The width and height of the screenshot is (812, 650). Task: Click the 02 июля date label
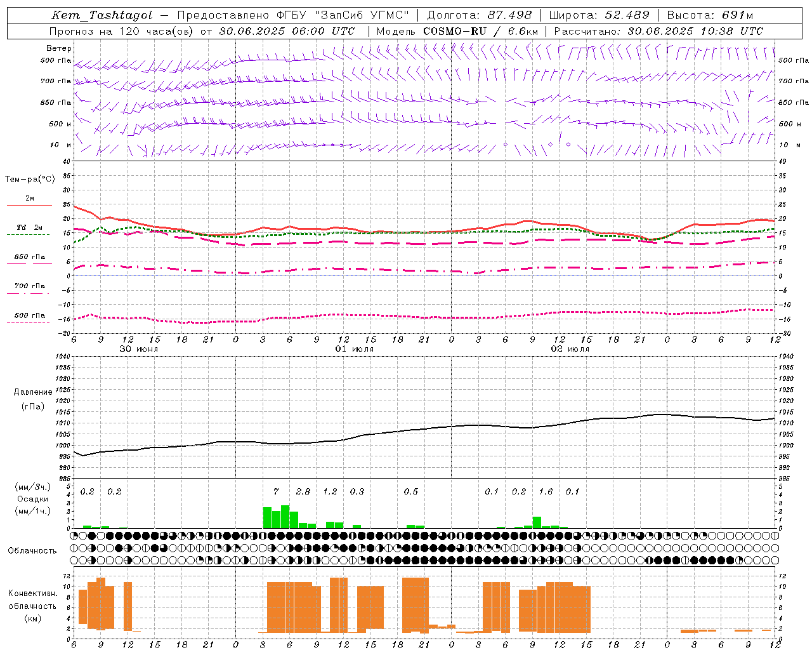(x=570, y=349)
